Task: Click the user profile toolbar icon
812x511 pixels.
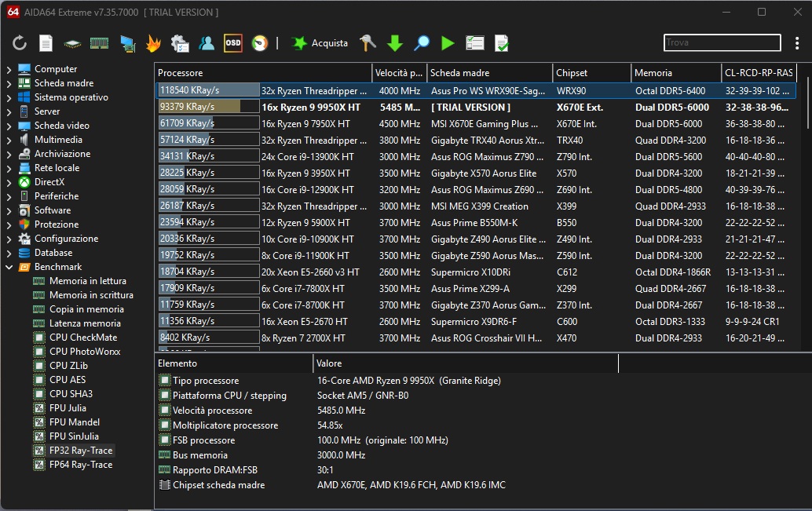Action: 206,43
